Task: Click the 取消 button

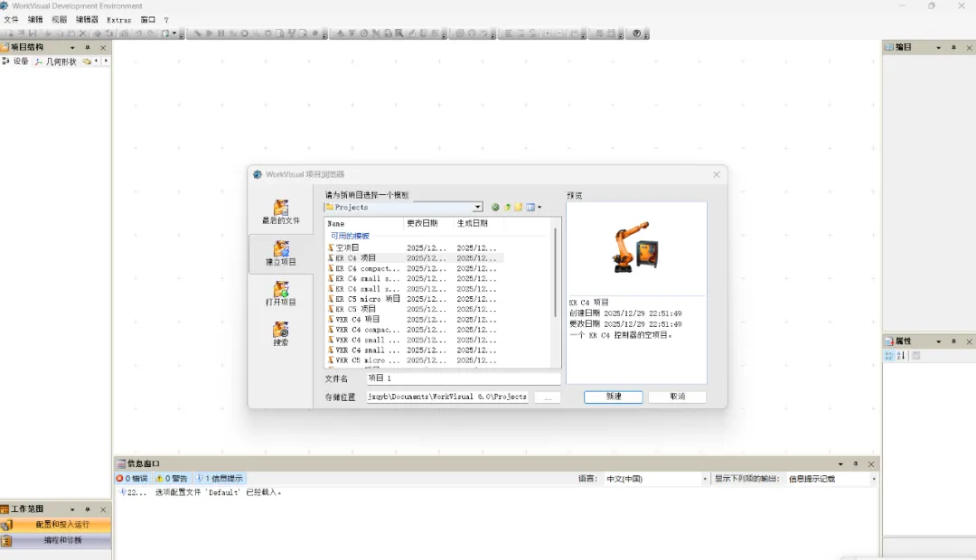Action: 677,397
